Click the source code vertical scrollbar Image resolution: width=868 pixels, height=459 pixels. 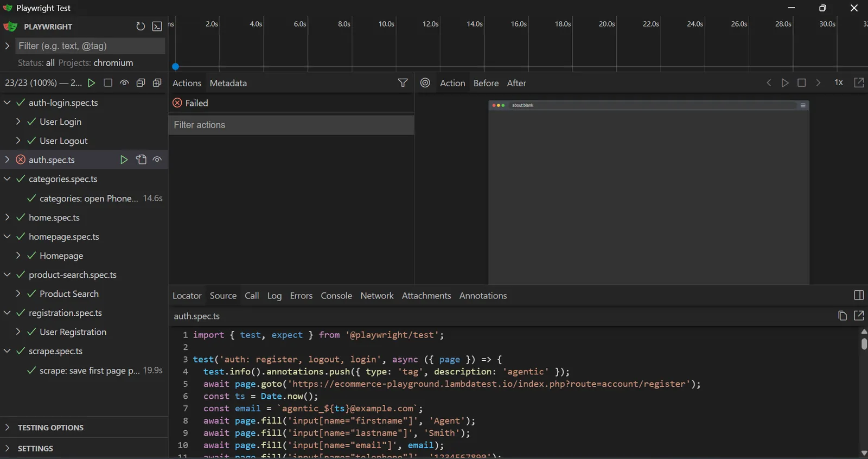(864, 343)
